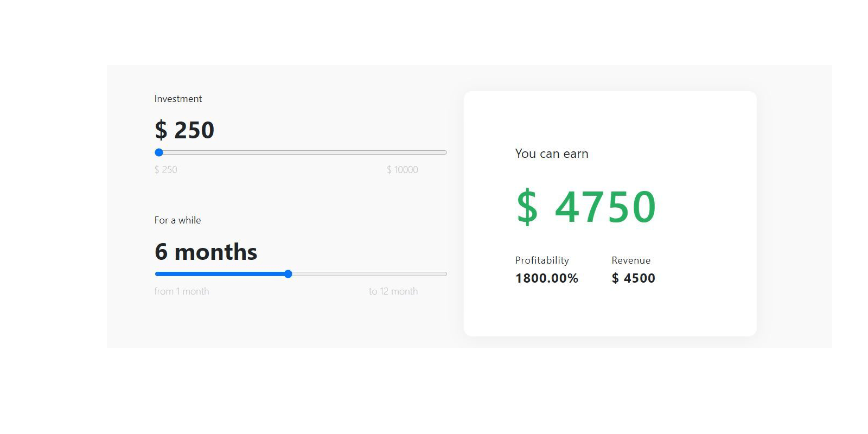Click the Investment label
Screen dimensions: 868x434
click(x=178, y=99)
